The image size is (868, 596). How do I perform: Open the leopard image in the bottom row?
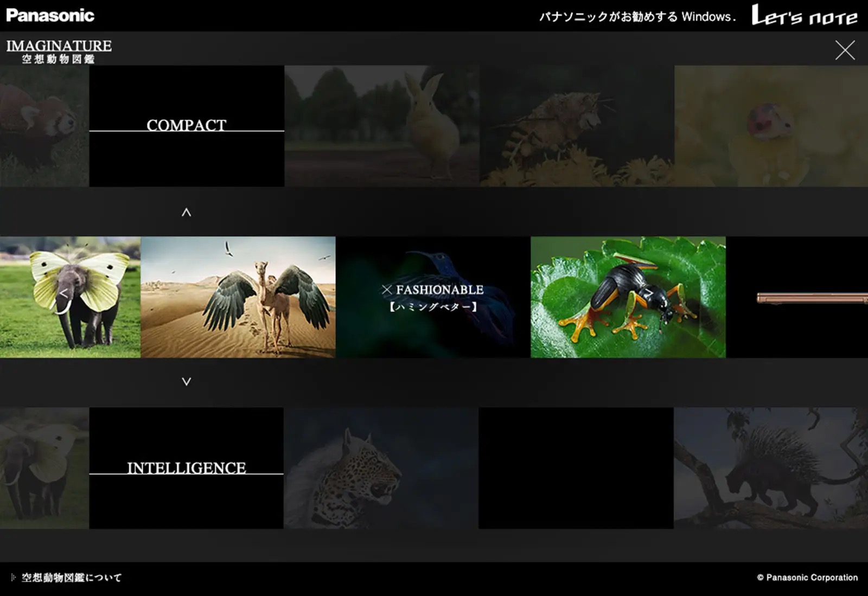pos(380,468)
